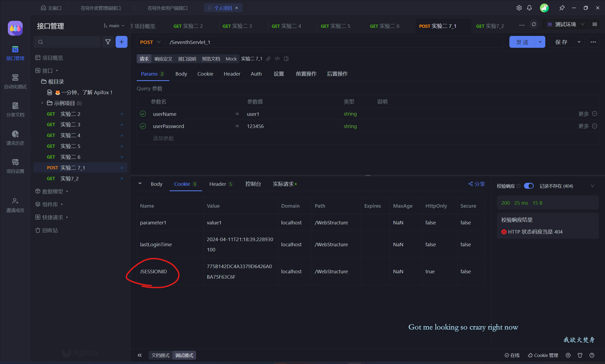Screen dimensions: 605x364
Task: Open the 自动化测试 sidebar section
Action: [15, 82]
